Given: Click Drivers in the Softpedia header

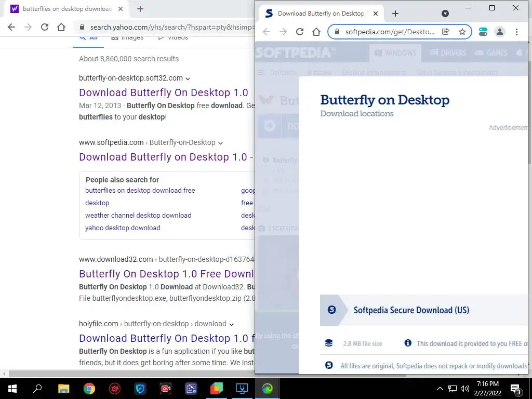Looking at the screenshot, I should pos(448,53).
